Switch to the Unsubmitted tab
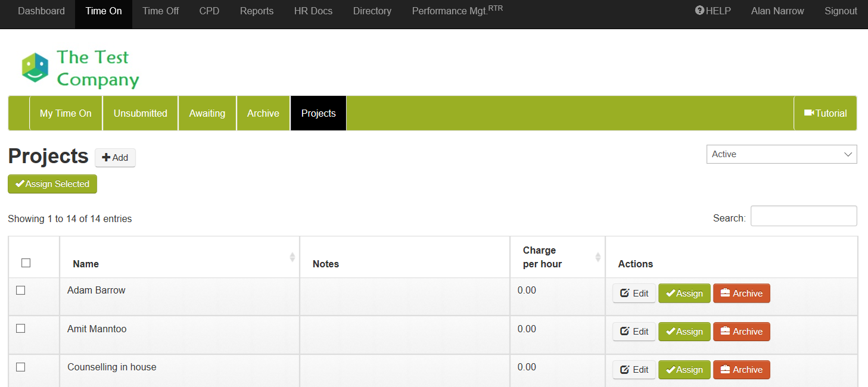Viewport: 868px width, 387px height. pos(140,113)
